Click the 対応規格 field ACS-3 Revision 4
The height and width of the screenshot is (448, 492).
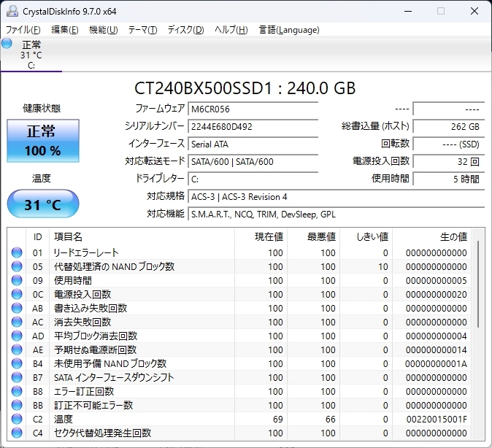337,197
